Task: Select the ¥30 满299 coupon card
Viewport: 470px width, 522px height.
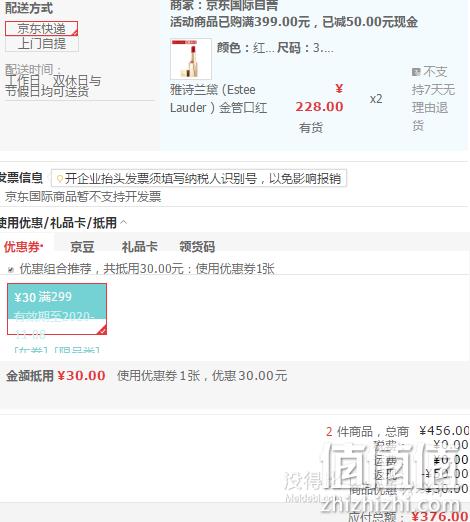Action: (x=57, y=309)
